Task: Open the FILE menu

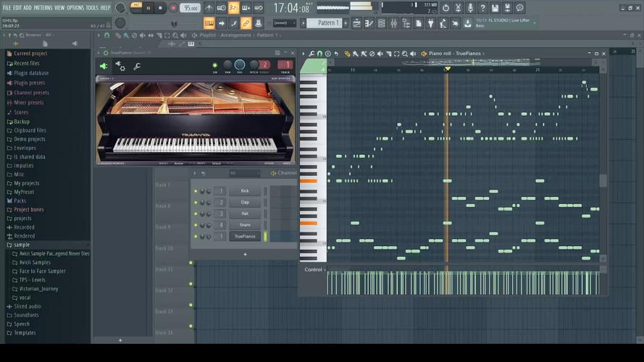Action: click(7, 7)
